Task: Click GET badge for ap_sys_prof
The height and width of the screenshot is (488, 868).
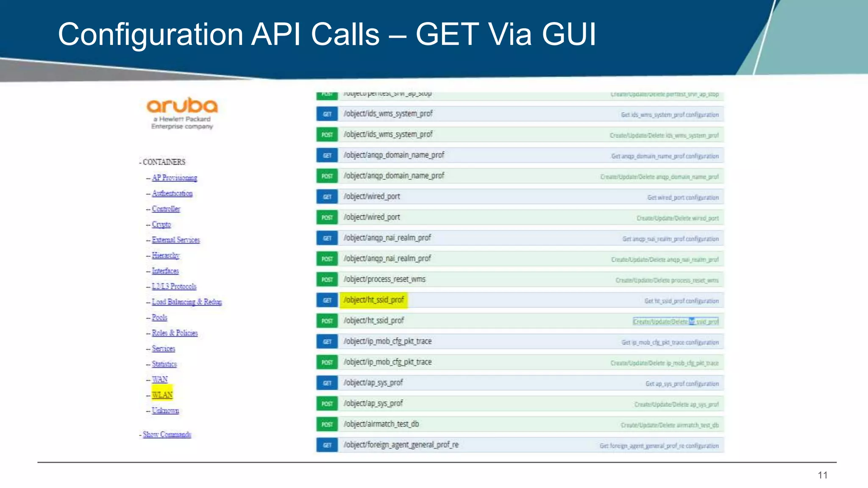Action: tap(327, 383)
